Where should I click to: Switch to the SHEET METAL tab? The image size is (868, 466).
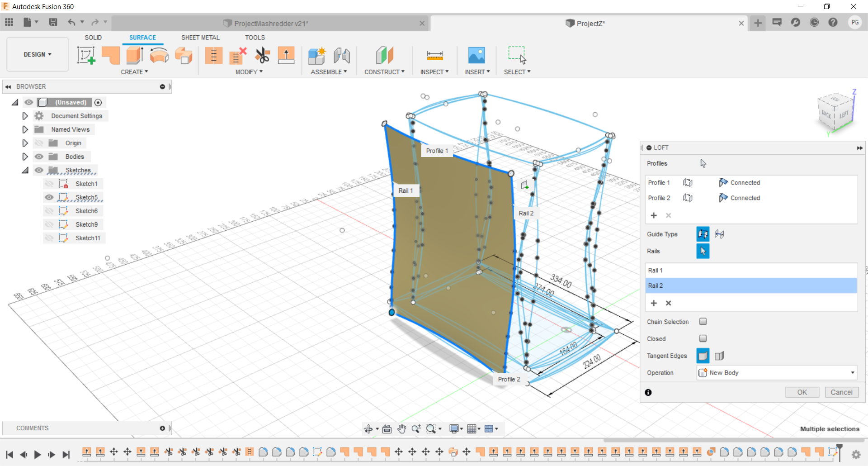pos(200,37)
